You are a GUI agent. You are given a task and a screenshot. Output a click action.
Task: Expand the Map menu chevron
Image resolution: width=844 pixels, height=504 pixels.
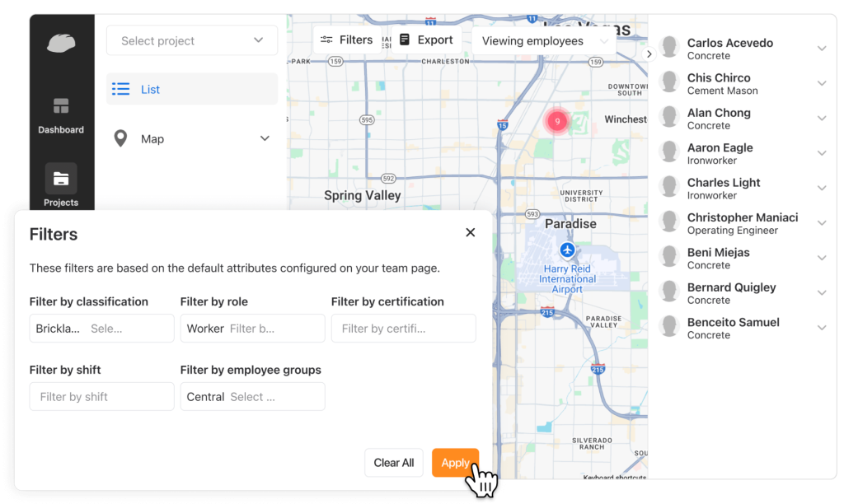point(265,138)
